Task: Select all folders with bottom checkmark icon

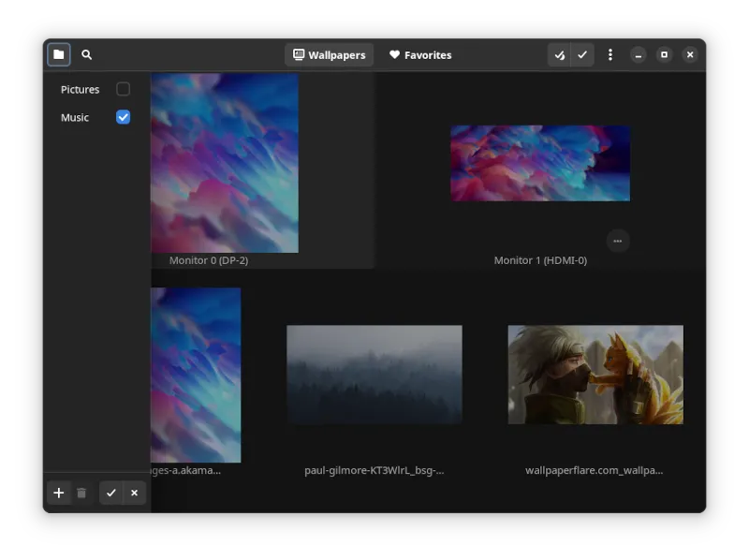Action: coord(111,493)
